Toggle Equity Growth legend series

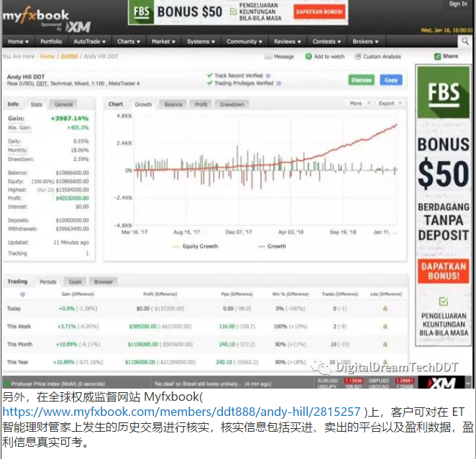point(196,246)
